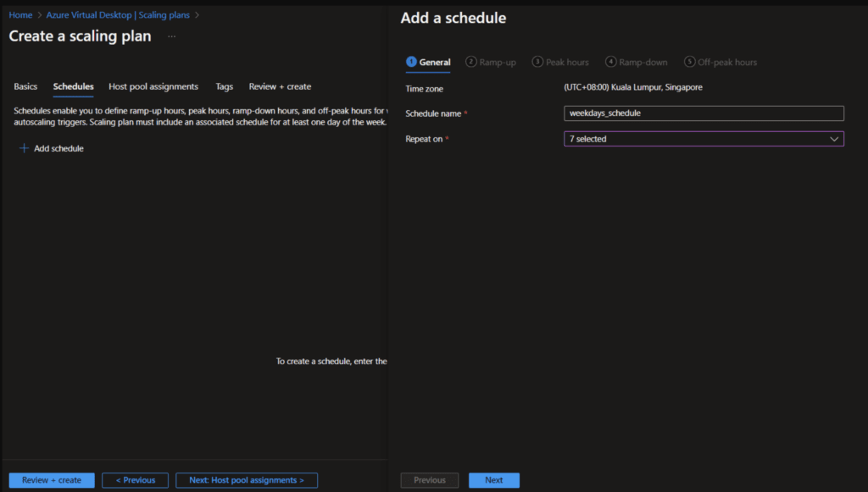868x492 pixels.
Task: Open the ellipsis menu next to Create a scaling plan
Action: (171, 36)
